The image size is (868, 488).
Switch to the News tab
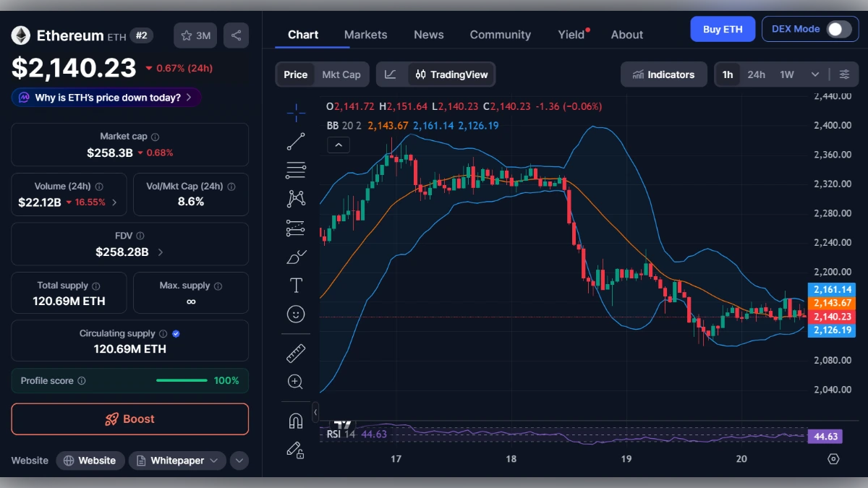(428, 34)
